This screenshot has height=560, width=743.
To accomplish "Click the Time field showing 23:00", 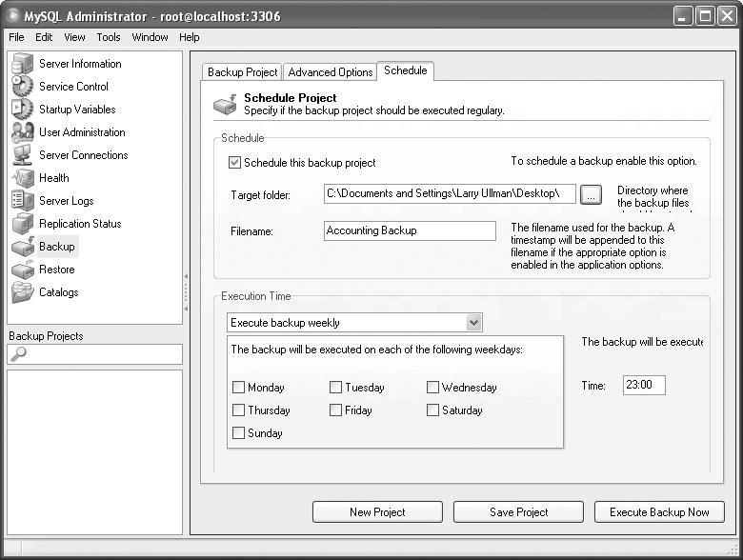I will coord(644,385).
